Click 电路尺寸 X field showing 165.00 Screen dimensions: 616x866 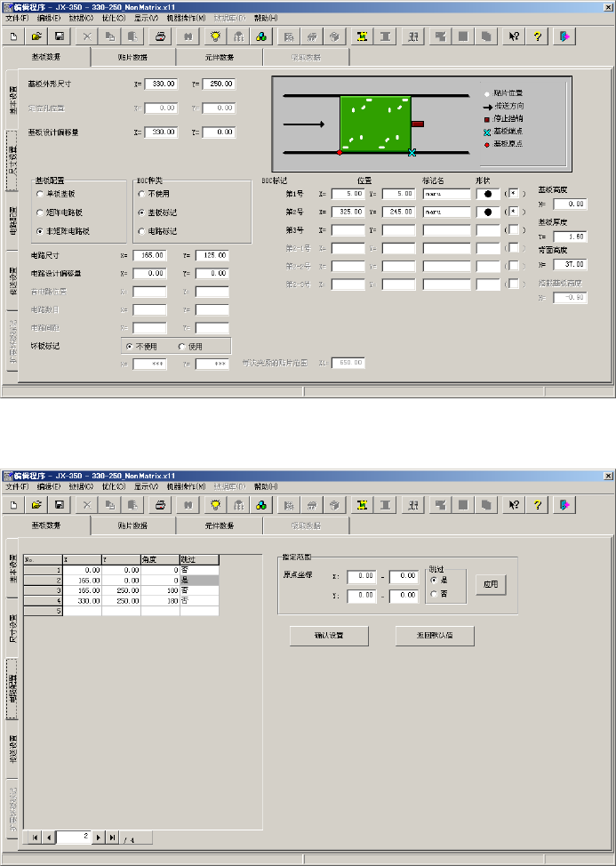point(149,256)
